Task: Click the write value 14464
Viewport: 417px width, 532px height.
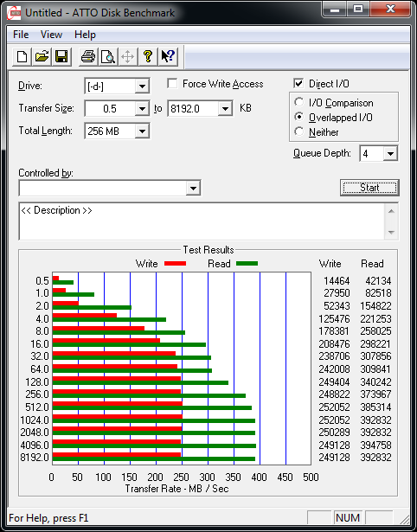Action: [x=337, y=281]
